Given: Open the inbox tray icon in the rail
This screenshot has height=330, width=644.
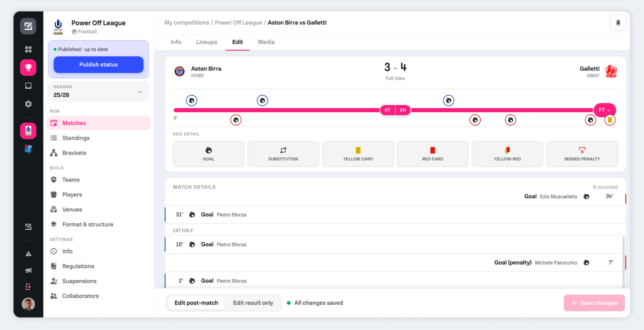Looking at the screenshot, I should pyautogui.click(x=28, y=86).
